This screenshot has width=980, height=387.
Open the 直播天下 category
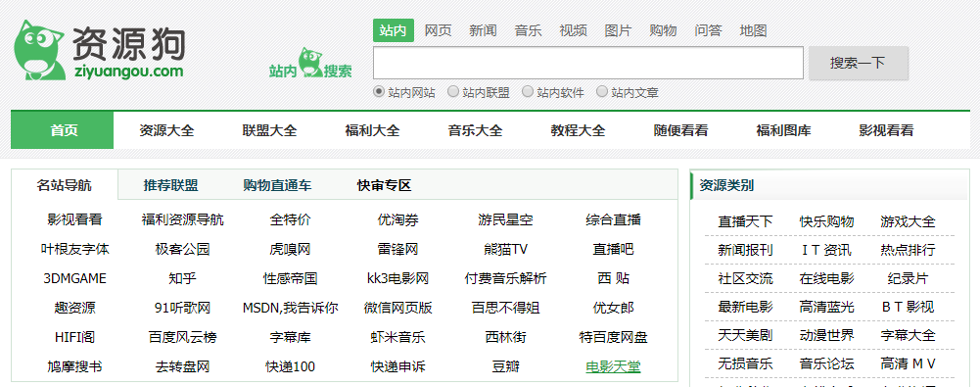745,222
